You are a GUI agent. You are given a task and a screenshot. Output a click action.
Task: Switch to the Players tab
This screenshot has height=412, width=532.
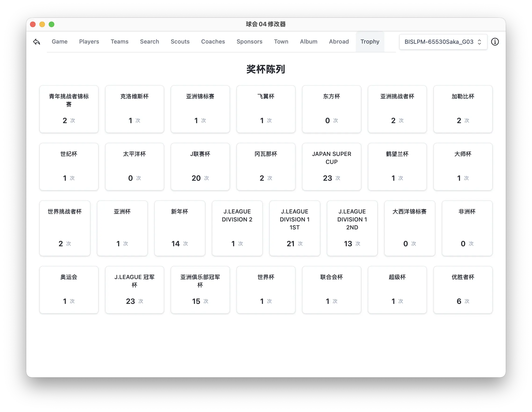[89, 42]
